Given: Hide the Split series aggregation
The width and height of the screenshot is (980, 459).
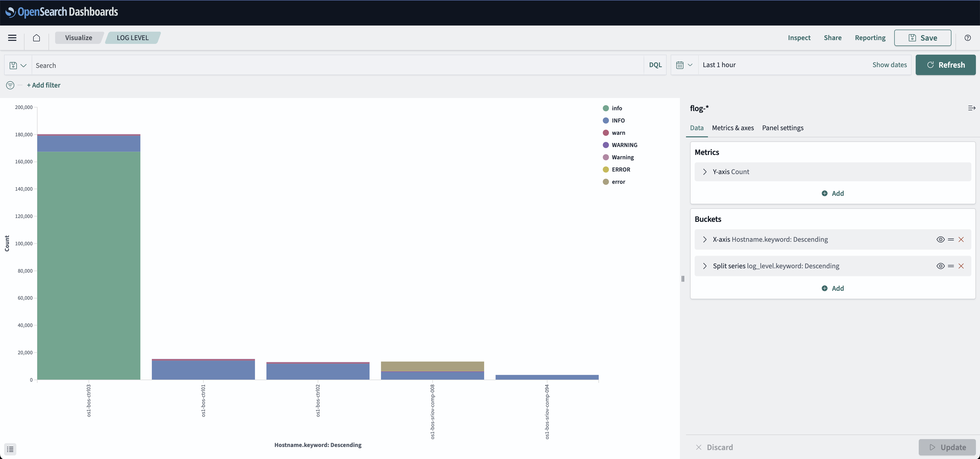Looking at the screenshot, I should 940,266.
